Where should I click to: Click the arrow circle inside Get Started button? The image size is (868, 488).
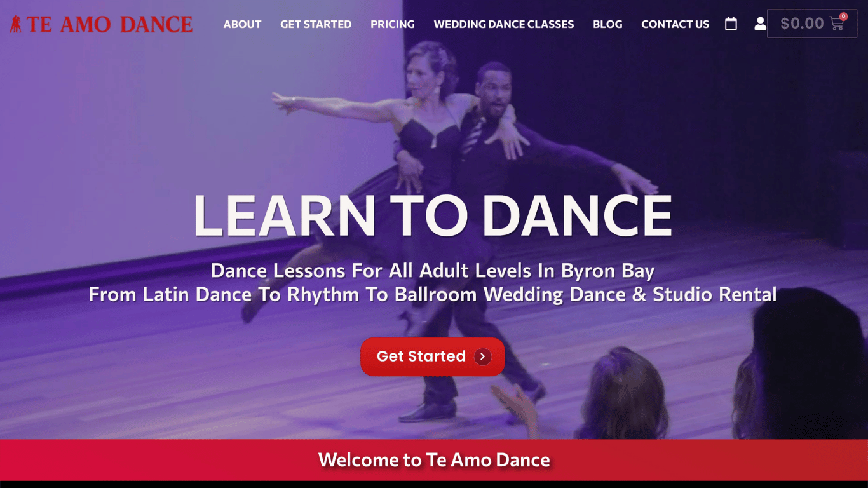pyautogui.click(x=483, y=356)
